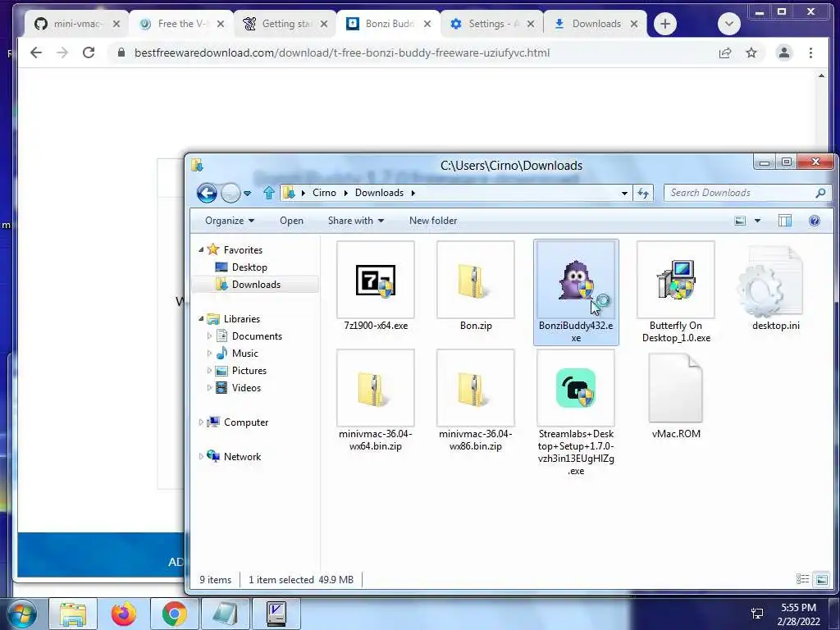
Task: Click Cirno in the breadcrumb path
Action: (x=324, y=193)
